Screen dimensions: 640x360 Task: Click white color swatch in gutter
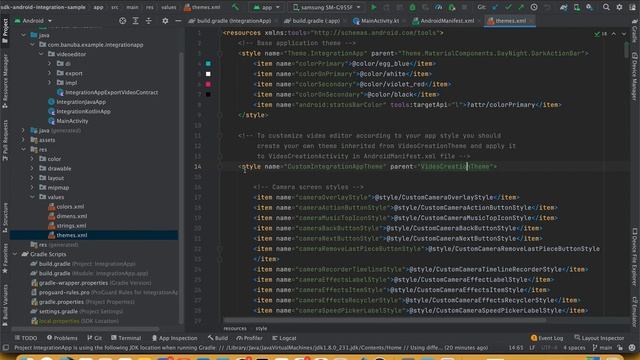208,74
